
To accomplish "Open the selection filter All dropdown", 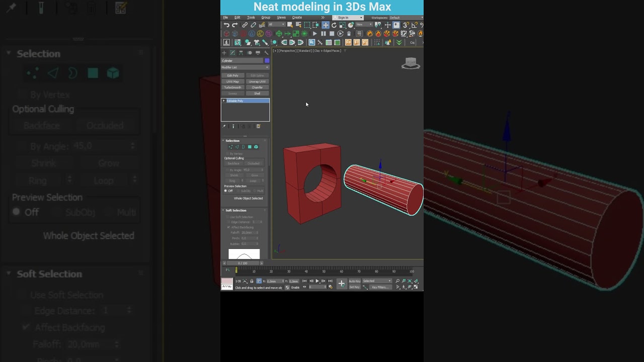I will coord(276,25).
